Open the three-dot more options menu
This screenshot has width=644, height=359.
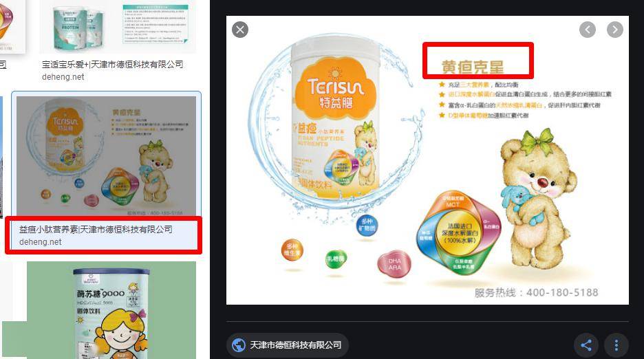616,345
